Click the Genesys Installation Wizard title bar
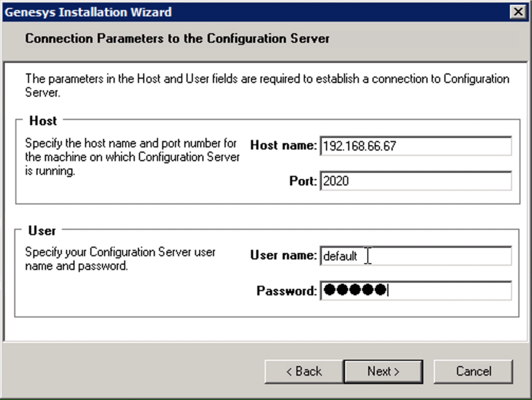 point(252,12)
